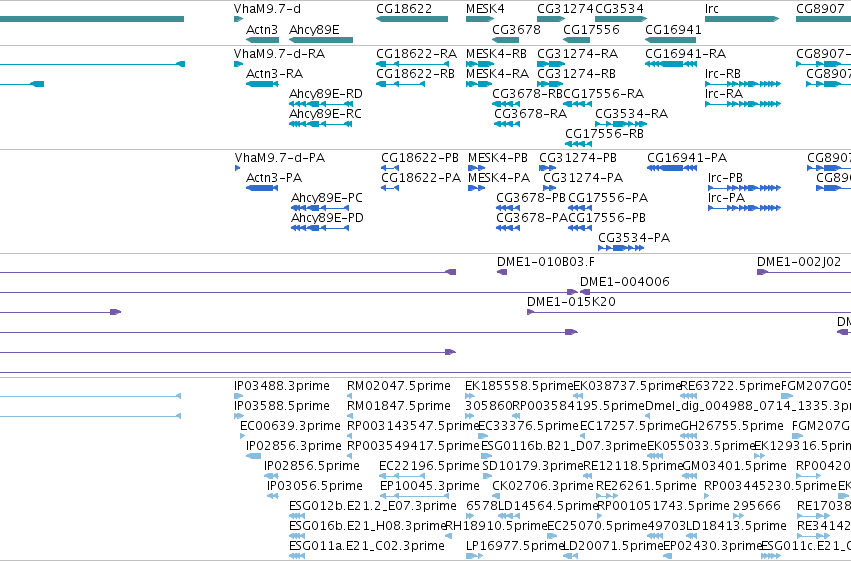Click the CG18622 gene arrow glyph
The height and width of the screenshot is (561, 851).
point(412,19)
